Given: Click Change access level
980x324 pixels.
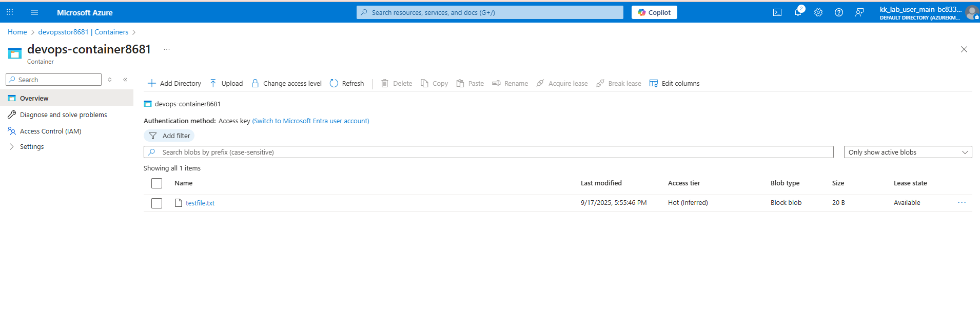Looking at the screenshot, I should [x=286, y=83].
